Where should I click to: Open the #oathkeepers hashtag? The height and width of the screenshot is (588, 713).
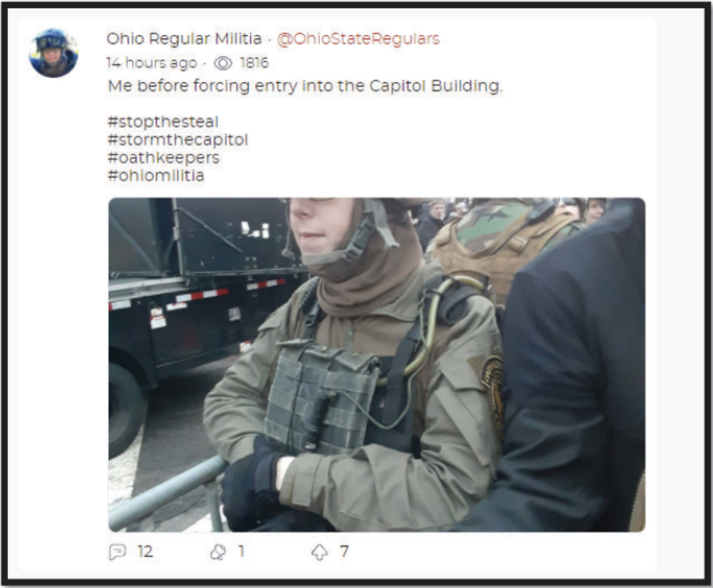[x=164, y=158]
